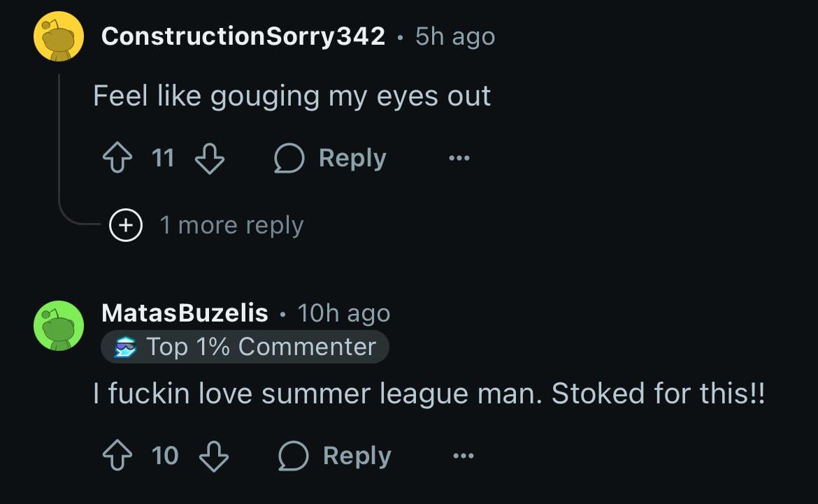
Task: Reply to the gouging my eyes comment
Action: [352, 159]
